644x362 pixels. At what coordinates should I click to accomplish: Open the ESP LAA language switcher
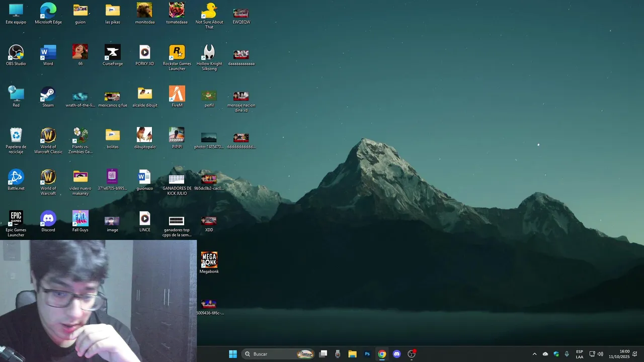tap(580, 354)
